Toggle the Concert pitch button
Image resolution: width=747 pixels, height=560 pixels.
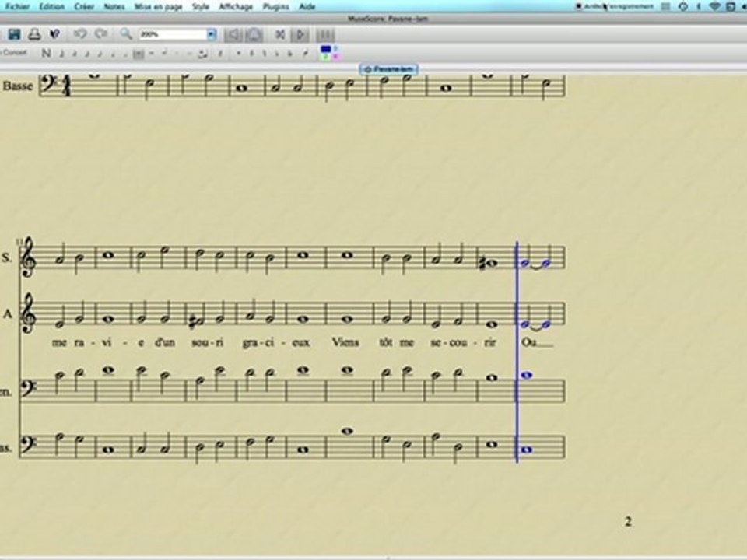(x=14, y=53)
